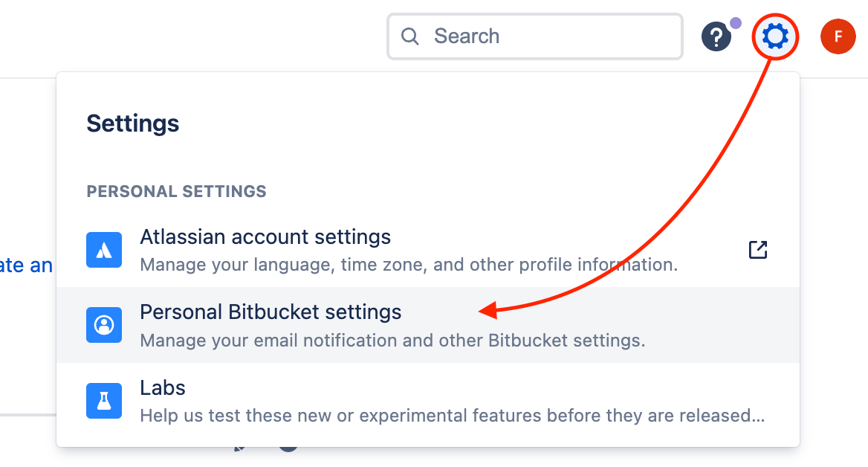This screenshot has width=868, height=467.
Task: Click the magnifying glass search icon
Action: coord(409,36)
